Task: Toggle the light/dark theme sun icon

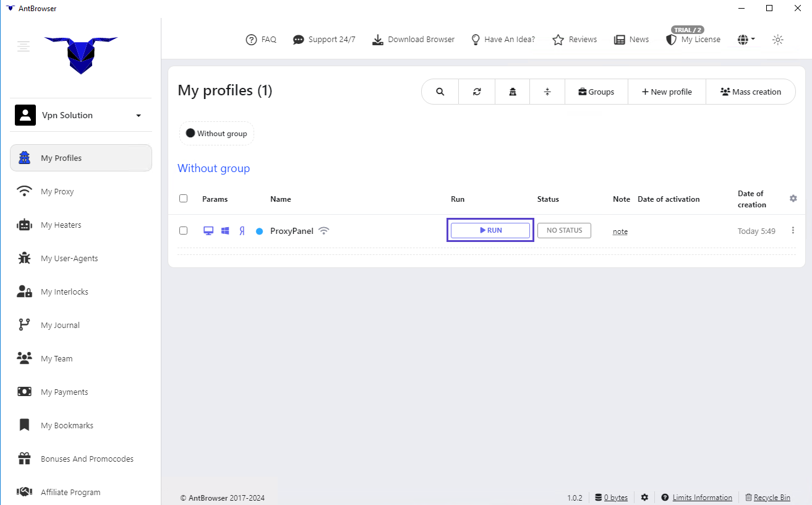Action: click(777, 39)
